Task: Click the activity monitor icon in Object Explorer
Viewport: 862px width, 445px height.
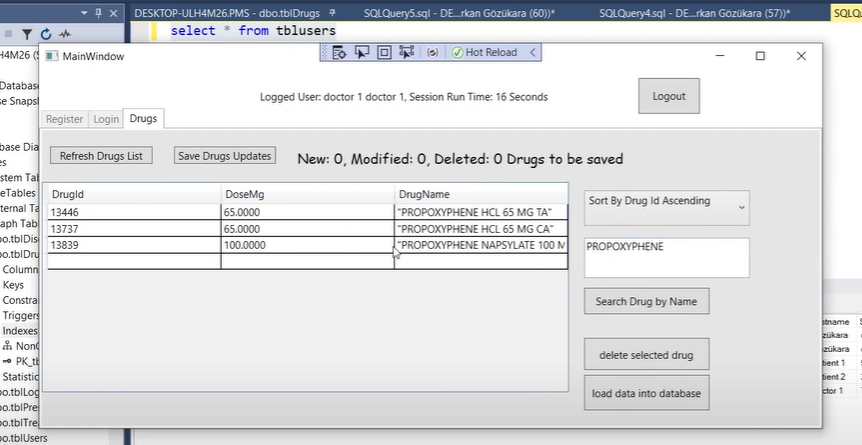Action: 65,35
